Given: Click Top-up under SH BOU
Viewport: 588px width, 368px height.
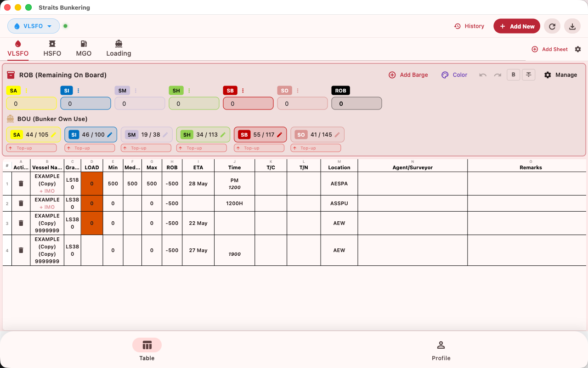Looking at the screenshot, I should [x=202, y=148].
